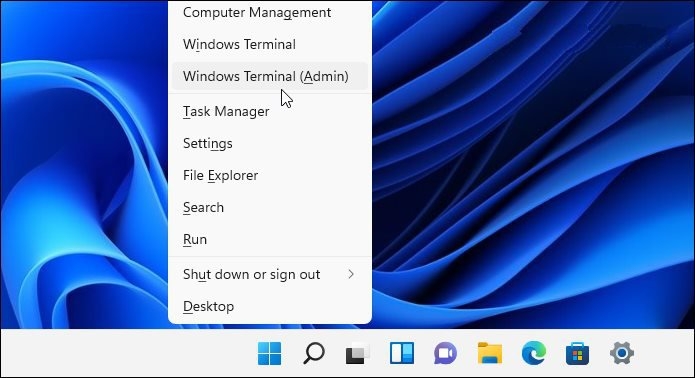Open the taskbar Search magnifier icon
Viewport: 695px width, 378px height.
pos(314,353)
